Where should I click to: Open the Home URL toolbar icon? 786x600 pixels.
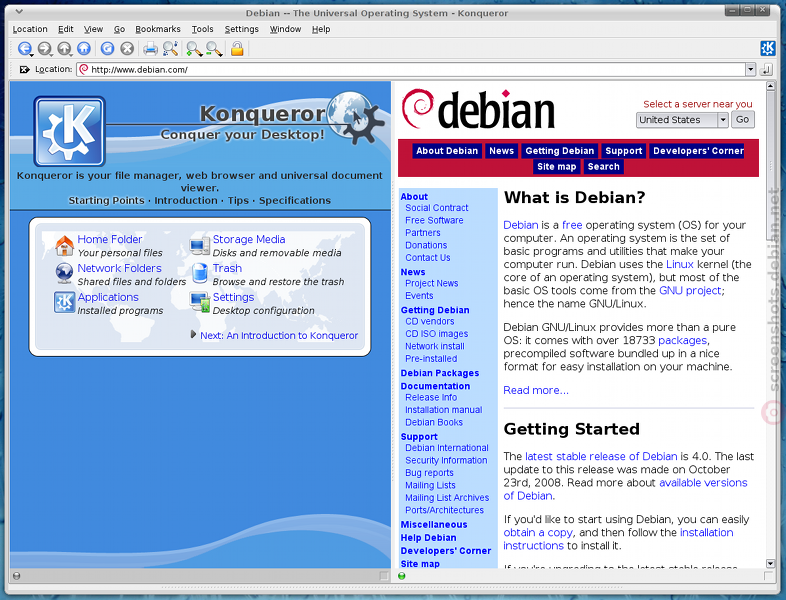84,49
